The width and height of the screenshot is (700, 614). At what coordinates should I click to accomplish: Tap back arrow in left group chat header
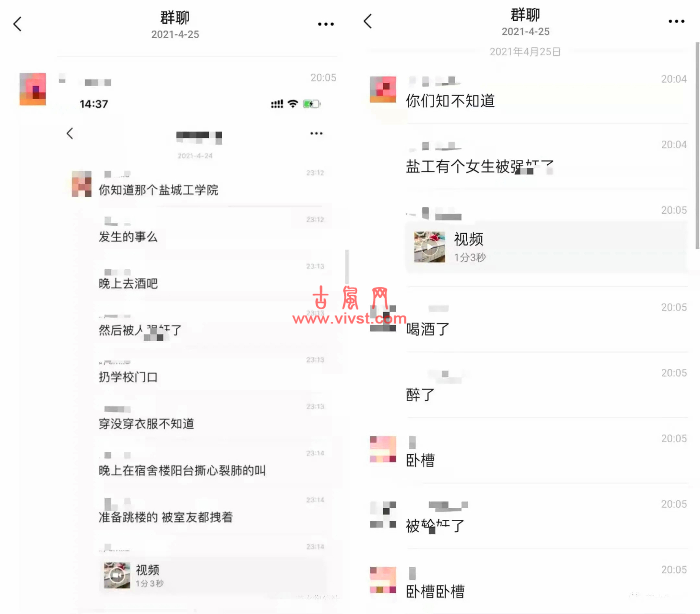[17, 24]
